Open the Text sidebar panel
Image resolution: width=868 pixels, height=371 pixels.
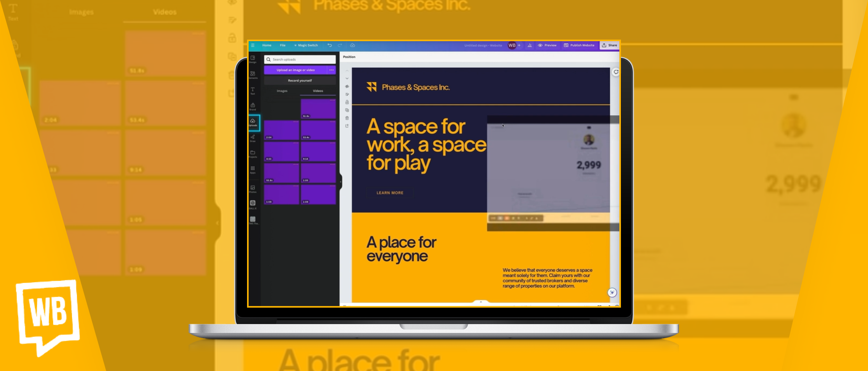tap(253, 90)
